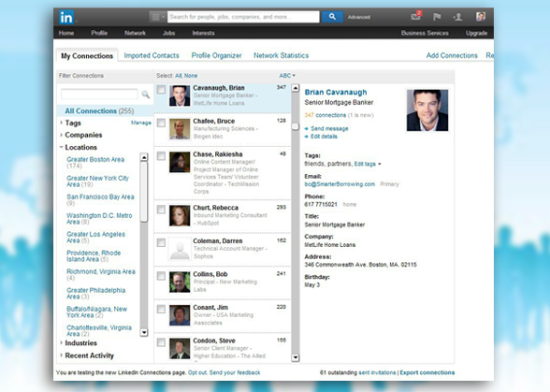Open the search category dropdown icon
550x392 pixels.
click(157, 17)
